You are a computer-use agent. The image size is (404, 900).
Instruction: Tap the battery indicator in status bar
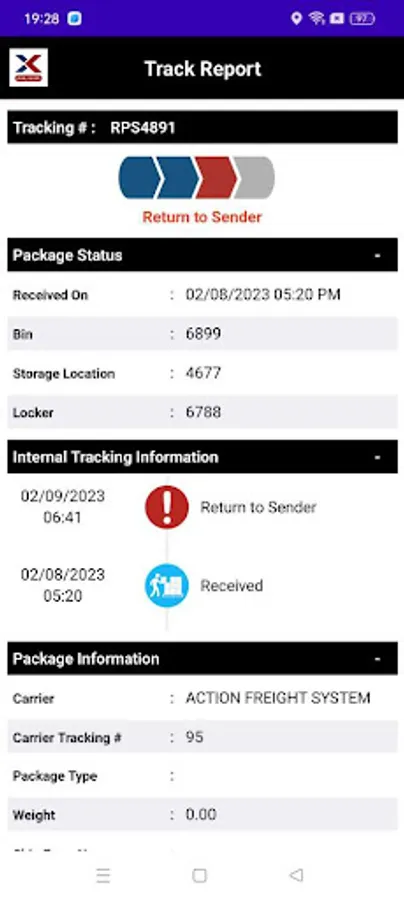click(x=362, y=18)
